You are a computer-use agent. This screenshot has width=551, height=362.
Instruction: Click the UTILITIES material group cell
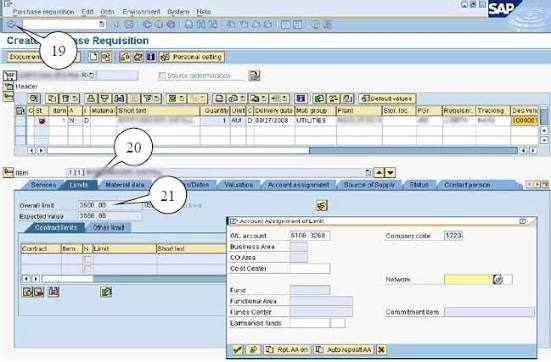315,121
